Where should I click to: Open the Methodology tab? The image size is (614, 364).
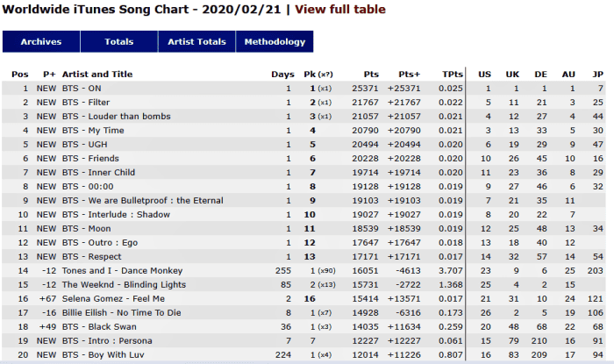275,41
